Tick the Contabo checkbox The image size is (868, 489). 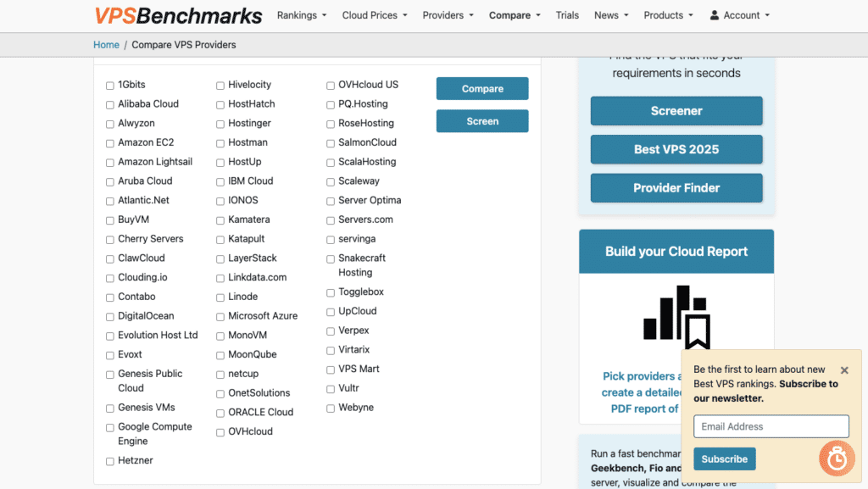tap(110, 297)
